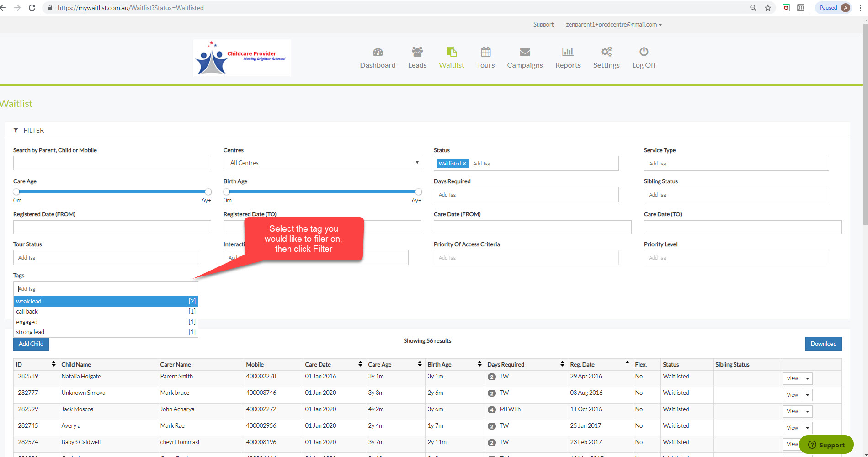This screenshot has width=868, height=457.
Task: Click the browser address bar URL
Action: click(131, 8)
